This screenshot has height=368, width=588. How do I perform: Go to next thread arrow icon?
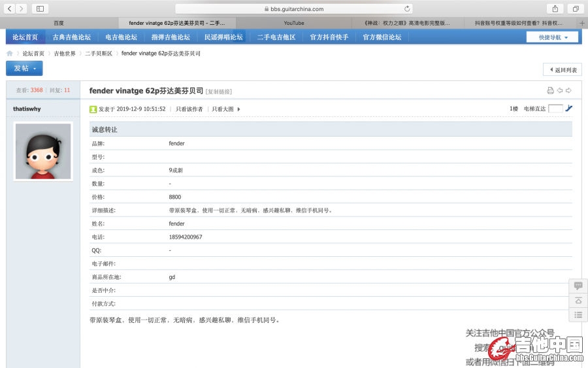pos(568,91)
